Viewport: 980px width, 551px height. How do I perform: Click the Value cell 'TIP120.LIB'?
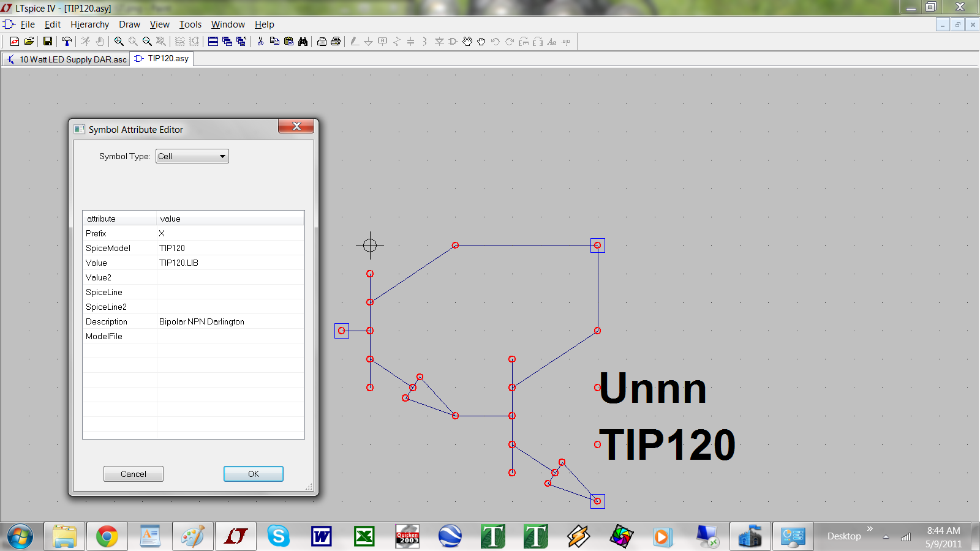230,263
